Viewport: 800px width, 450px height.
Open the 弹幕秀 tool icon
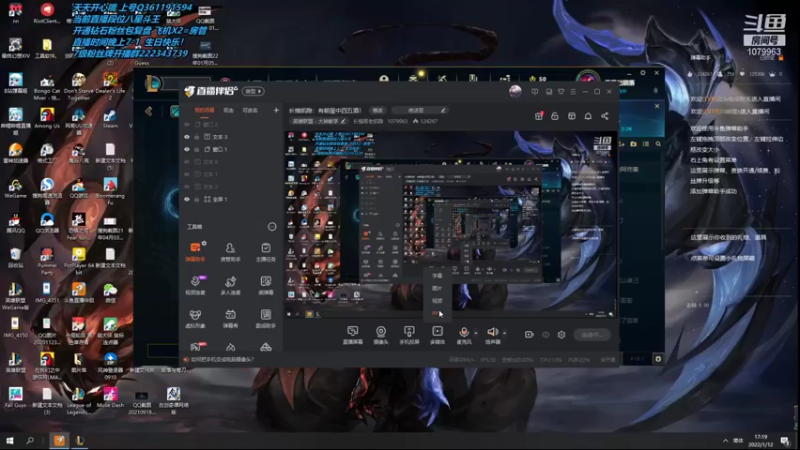230,318
